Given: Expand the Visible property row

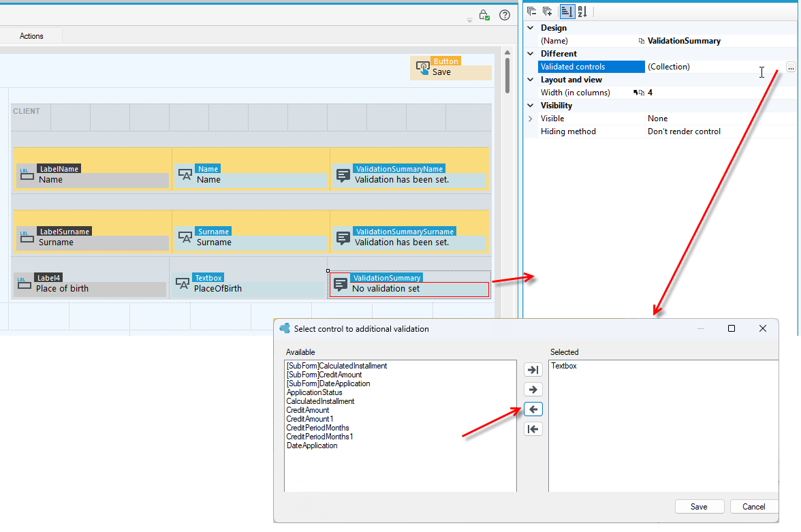Looking at the screenshot, I should pos(530,119).
